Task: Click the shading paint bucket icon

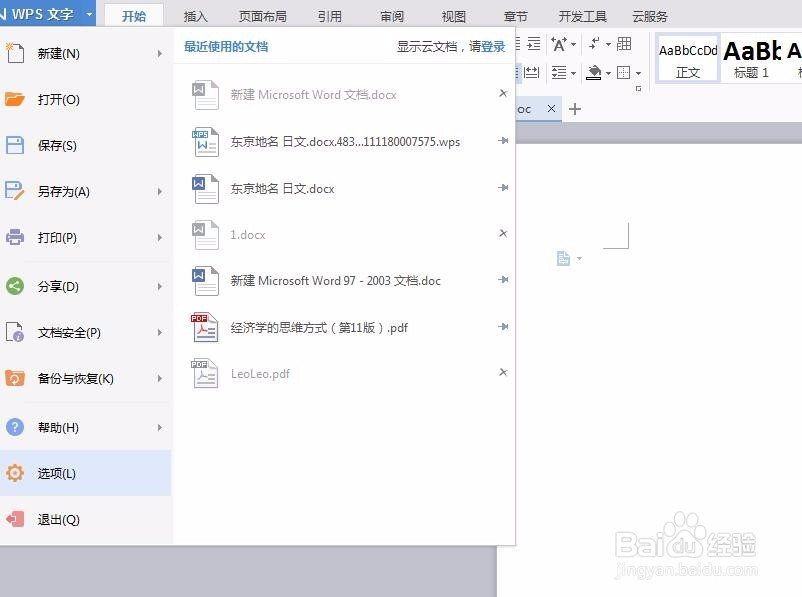Action: 593,73
